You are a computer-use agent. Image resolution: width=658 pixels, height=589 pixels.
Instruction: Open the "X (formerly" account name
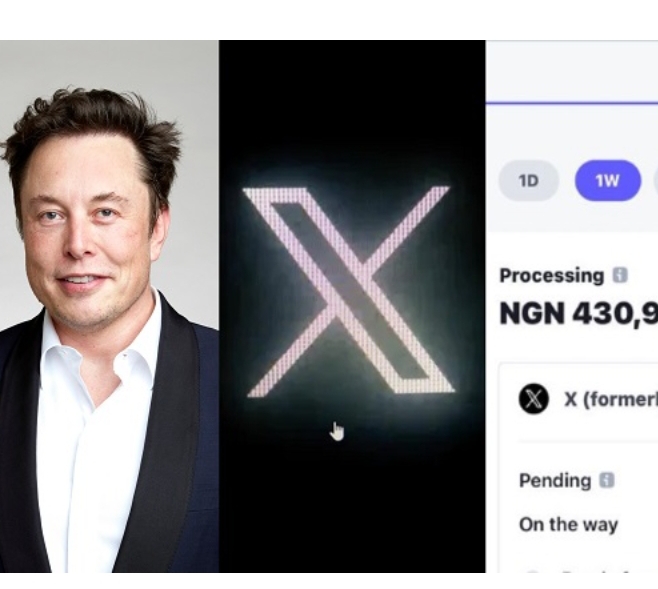click(x=611, y=399)
